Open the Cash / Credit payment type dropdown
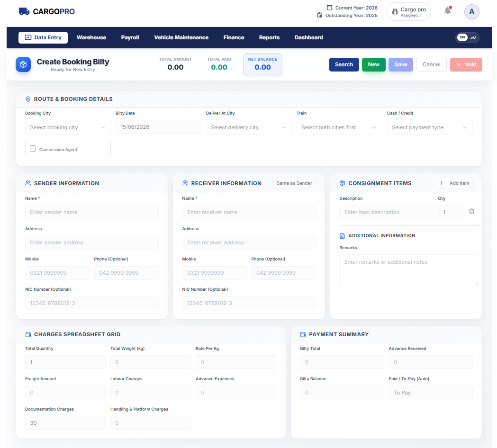 [430, 127]
